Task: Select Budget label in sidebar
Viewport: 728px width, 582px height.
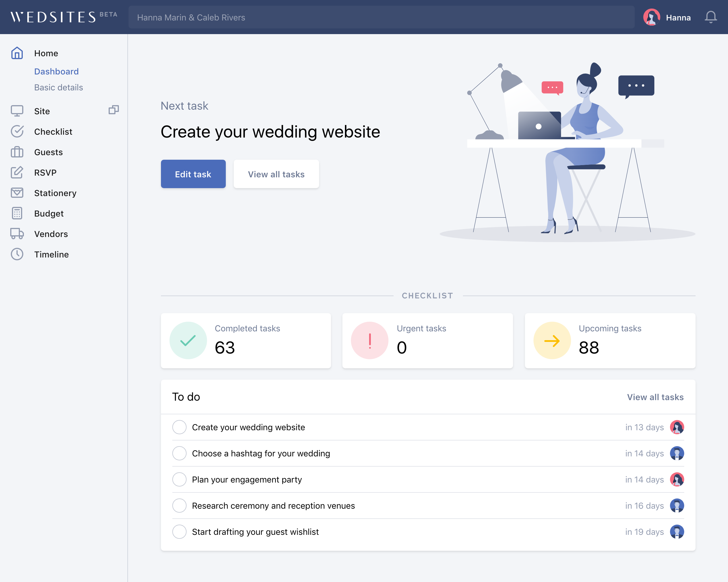Action: pos(49,214)
